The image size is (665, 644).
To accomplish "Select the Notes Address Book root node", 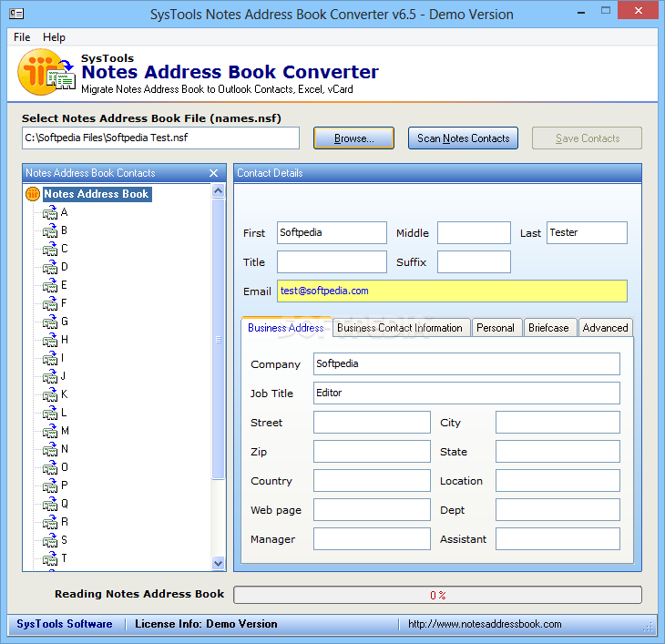I will point(97,194).
